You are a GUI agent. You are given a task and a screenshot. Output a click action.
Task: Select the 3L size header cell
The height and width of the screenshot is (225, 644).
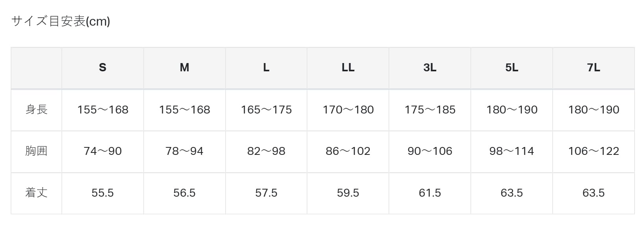[x=430, y=68]
